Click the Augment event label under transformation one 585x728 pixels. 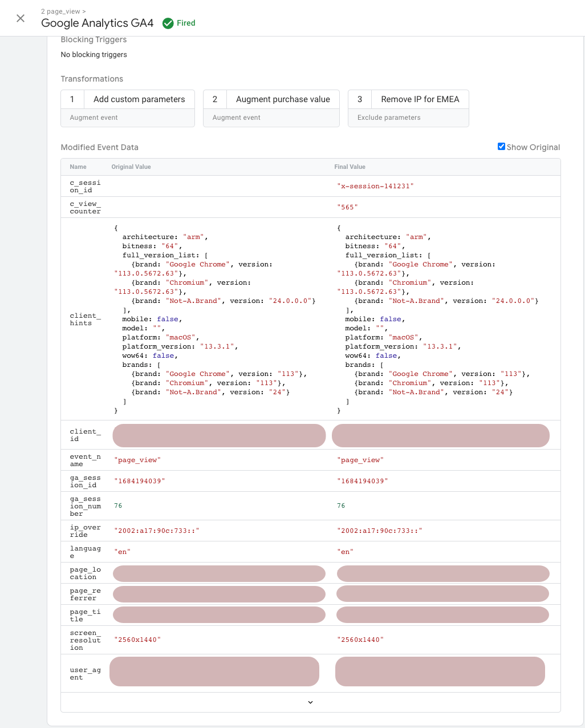93,117
